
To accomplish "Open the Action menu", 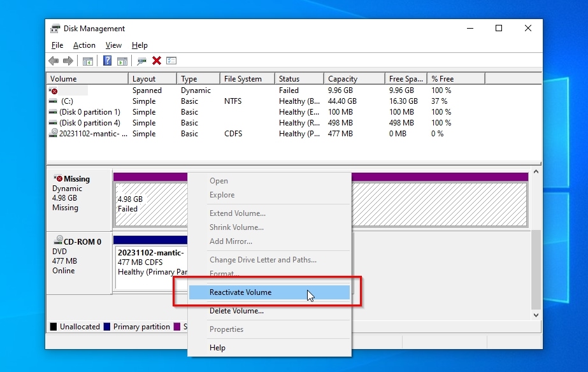I will tap(84, 45).
